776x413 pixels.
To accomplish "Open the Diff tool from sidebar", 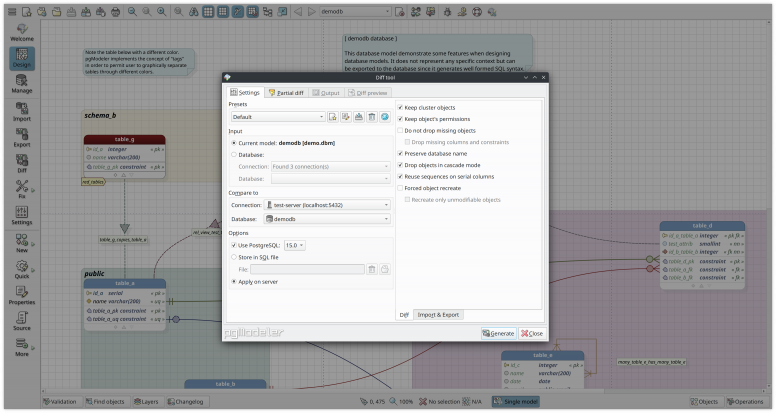I will [x=22, y=164].
